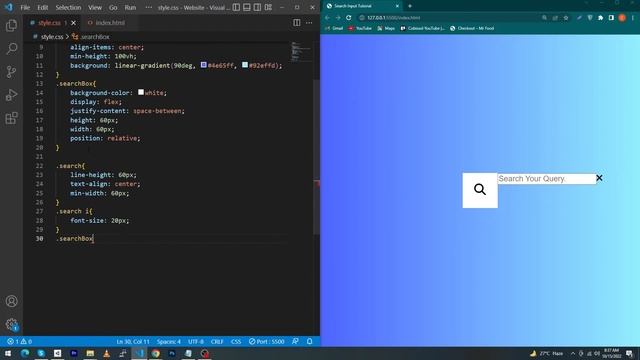
Task: Change indentation via Spaces: 4
Action: 169,341
